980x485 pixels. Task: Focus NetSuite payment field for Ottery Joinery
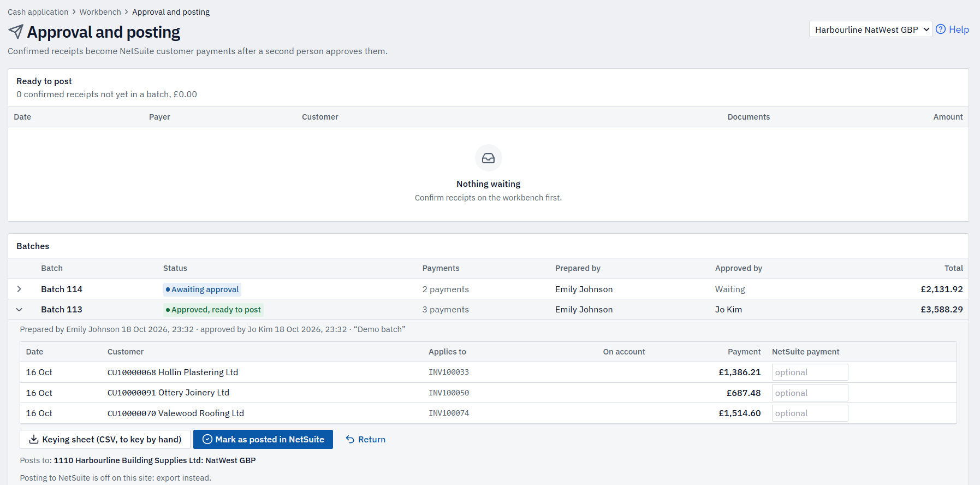coord(810,393)
